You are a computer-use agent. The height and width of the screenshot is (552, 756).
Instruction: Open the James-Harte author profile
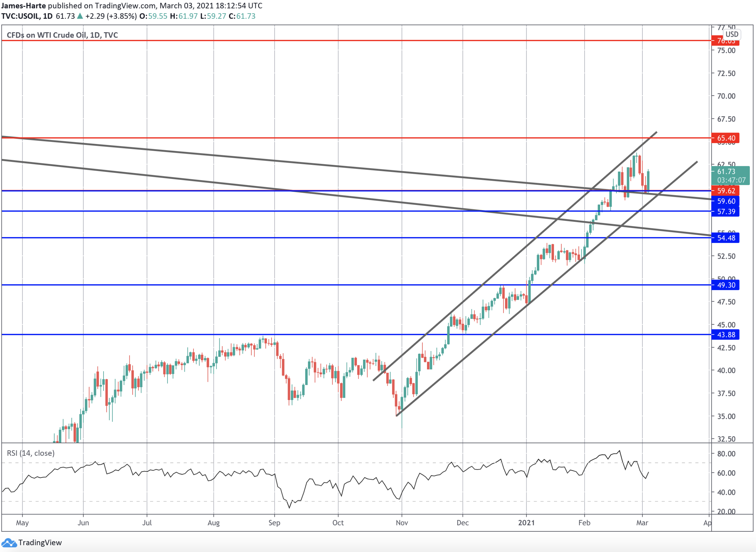24,6
